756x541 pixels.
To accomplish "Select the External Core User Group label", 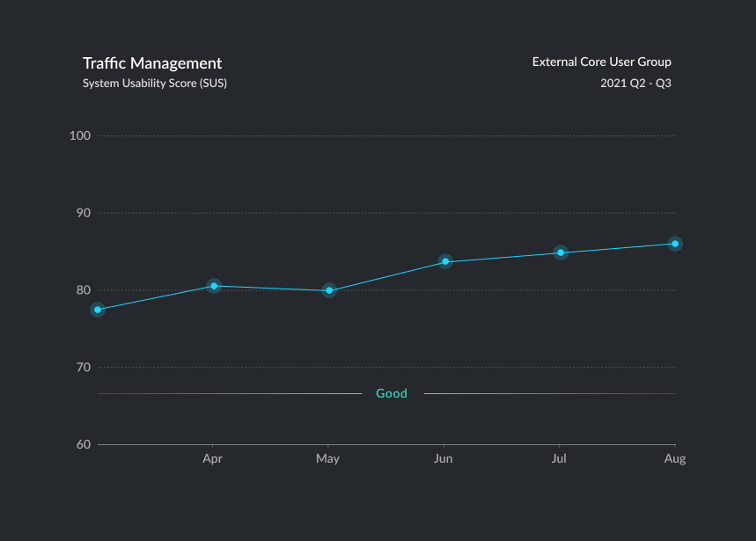I will coord(601,62).
